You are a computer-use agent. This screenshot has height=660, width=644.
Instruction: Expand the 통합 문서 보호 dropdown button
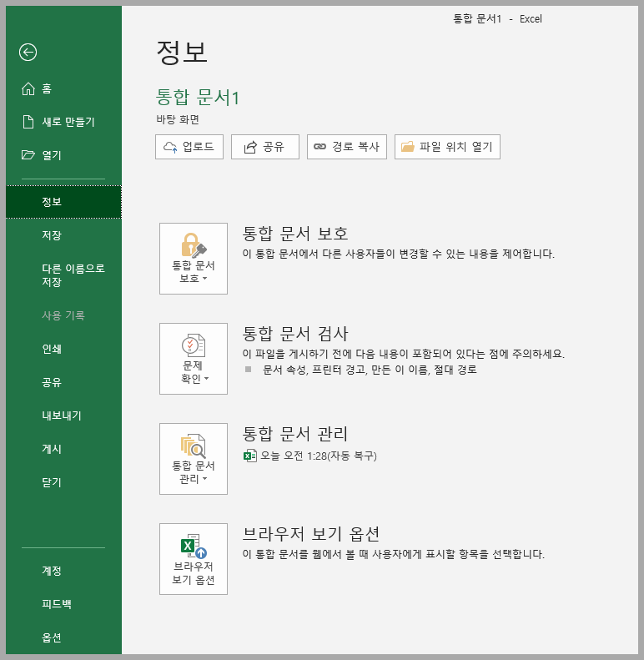coord(194,259)
